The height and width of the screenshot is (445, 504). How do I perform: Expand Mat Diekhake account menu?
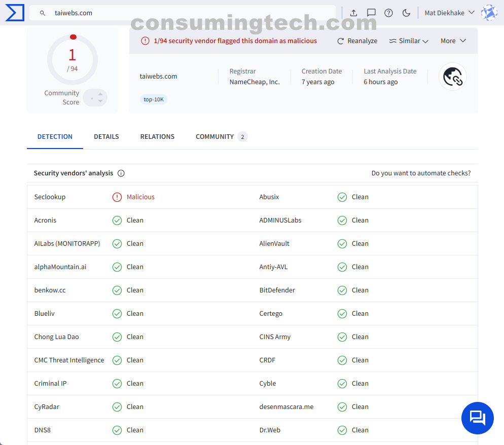(x=449, y=13)
